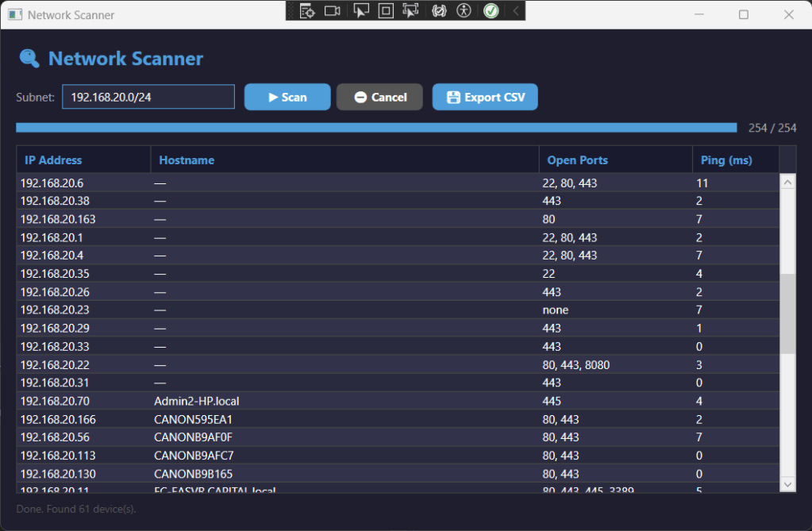Click the Track Focused Element icon
The width and height of the screenshot is (812, 531).
click(410, 10)
